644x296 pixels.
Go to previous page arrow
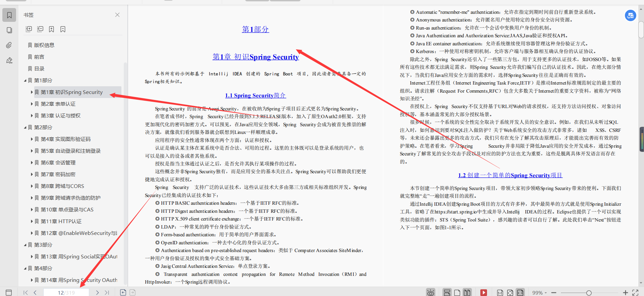tap(35, 293)
